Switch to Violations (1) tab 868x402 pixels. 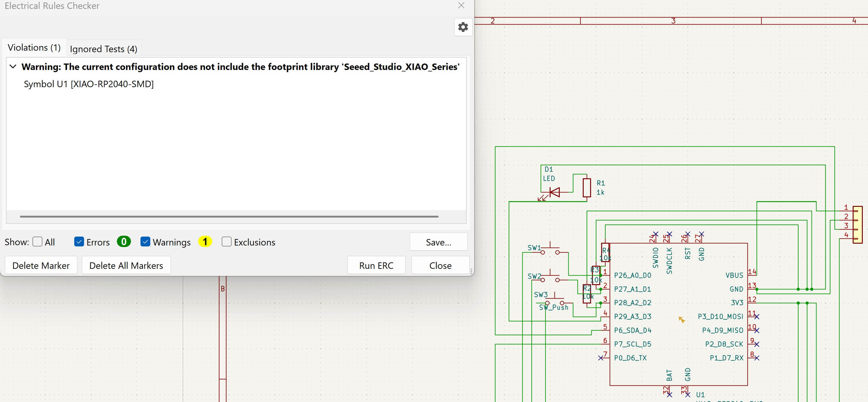[34, 48]
